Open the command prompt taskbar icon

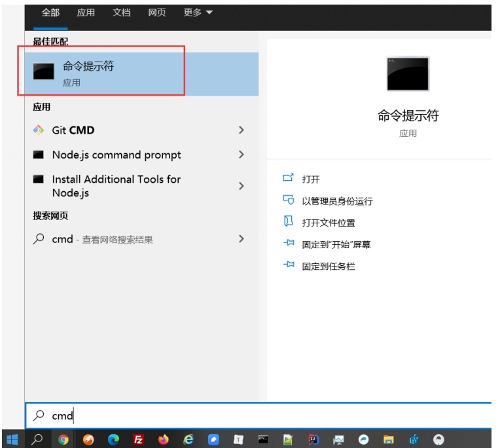tap(263, 439)
